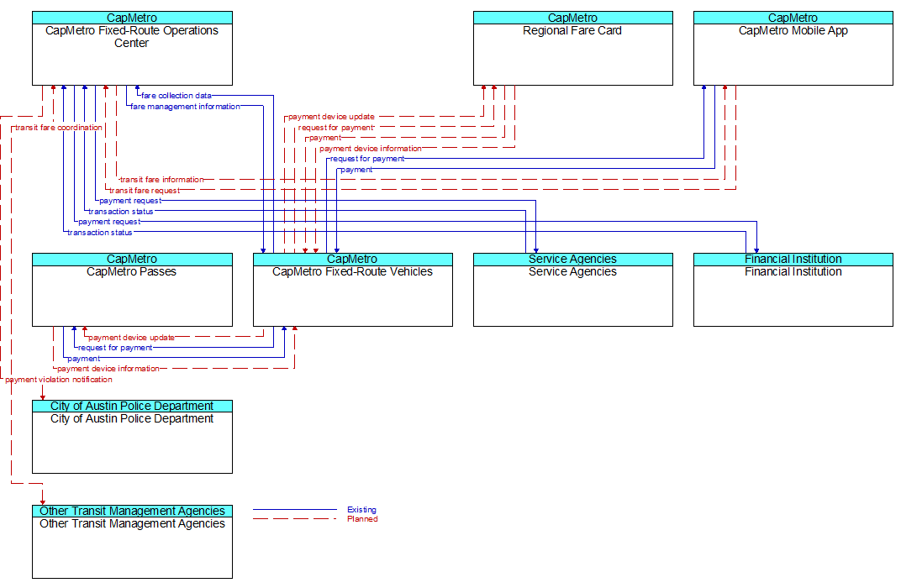
Task: Select the CapMetro header above CapMetro Mobile App
Action: [x=793, y=18]
